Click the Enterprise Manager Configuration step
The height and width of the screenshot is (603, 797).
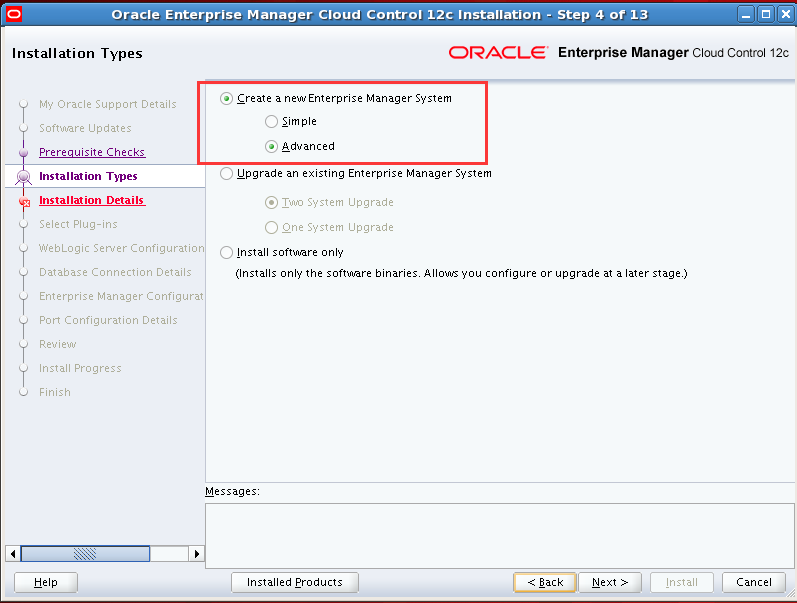(121, 296)
